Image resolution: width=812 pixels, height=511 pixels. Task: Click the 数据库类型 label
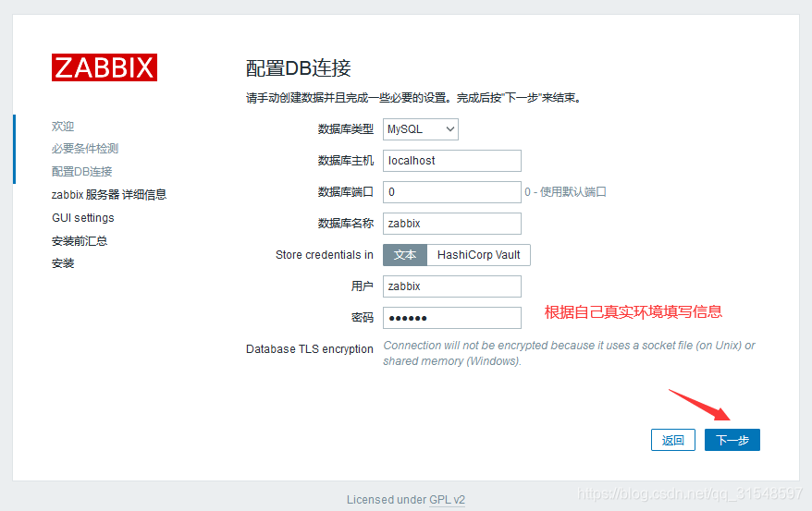(x=345, y=129)
